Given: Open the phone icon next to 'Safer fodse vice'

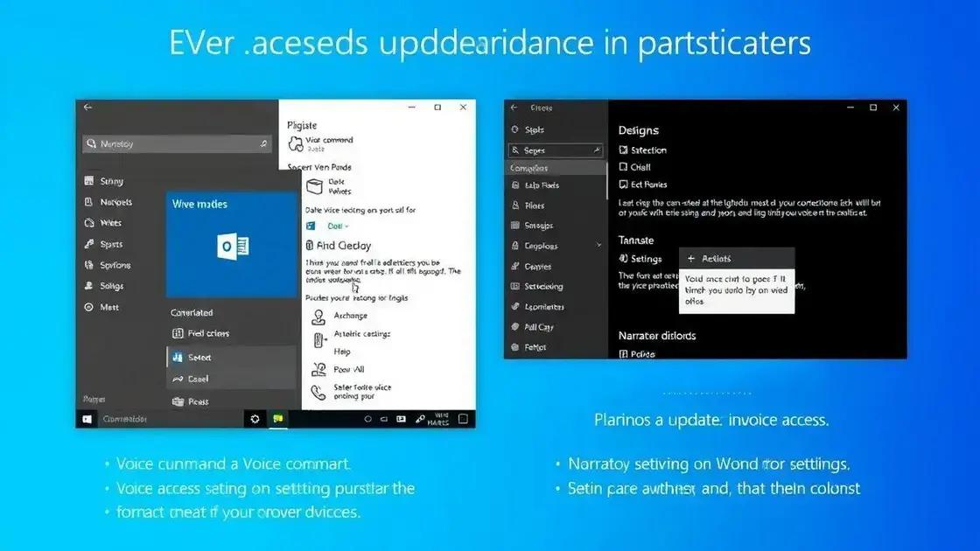Looking at the screenshot, I should (x=318, y=390).
